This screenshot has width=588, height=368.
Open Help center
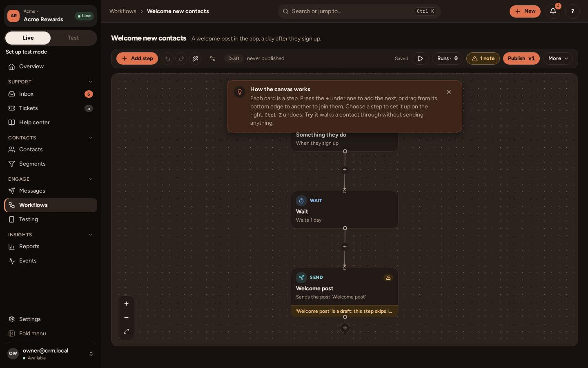(51, 123)
